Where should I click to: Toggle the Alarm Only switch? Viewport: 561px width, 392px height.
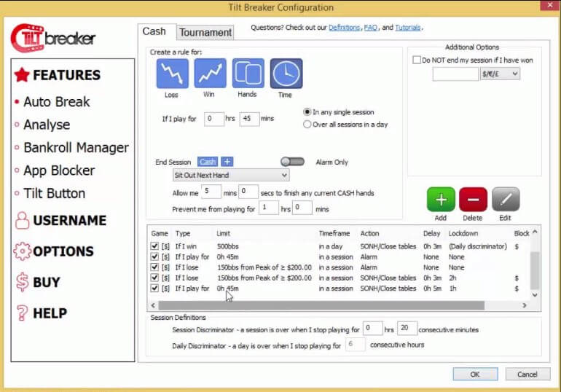coord(292,162)
